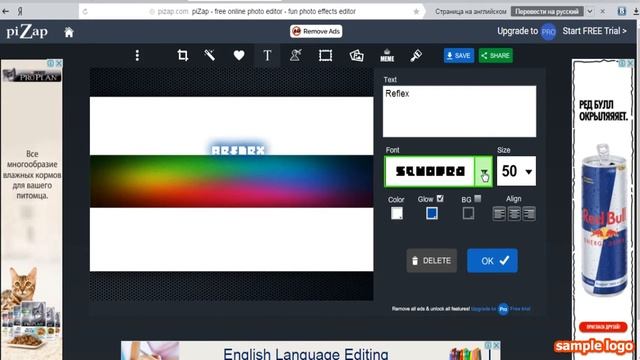This screenshot has height=360, width=640.
Task: Click the Yandex browser icon
Action: coord(20,11)
